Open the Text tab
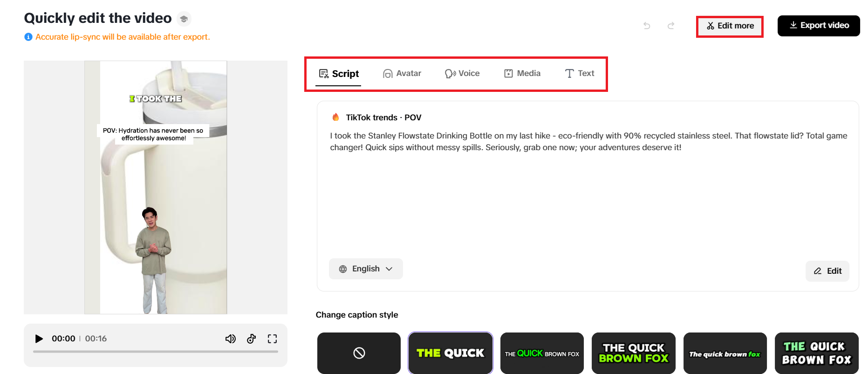 point(580,74)
